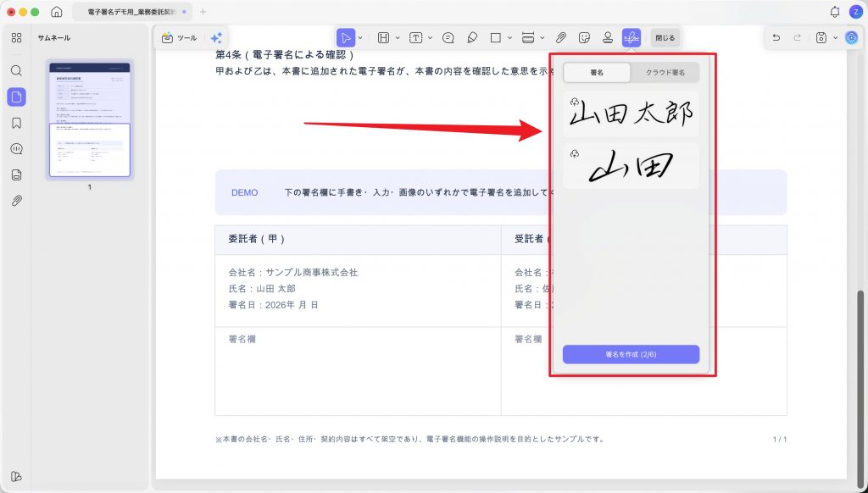Select the rectangle shape tool
This screenshot has height=493, width=868.
coord(495,37)
